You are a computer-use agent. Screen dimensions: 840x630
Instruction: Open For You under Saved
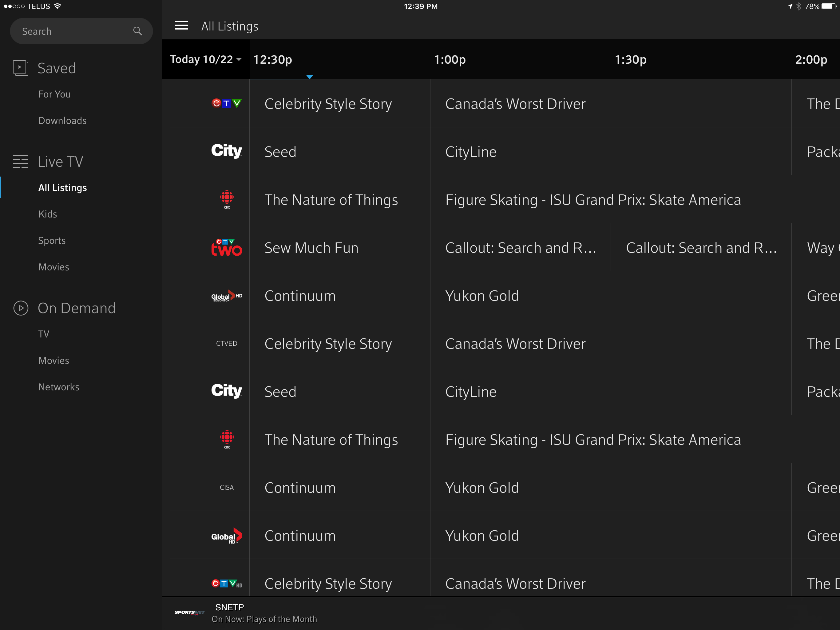point(54,94)
